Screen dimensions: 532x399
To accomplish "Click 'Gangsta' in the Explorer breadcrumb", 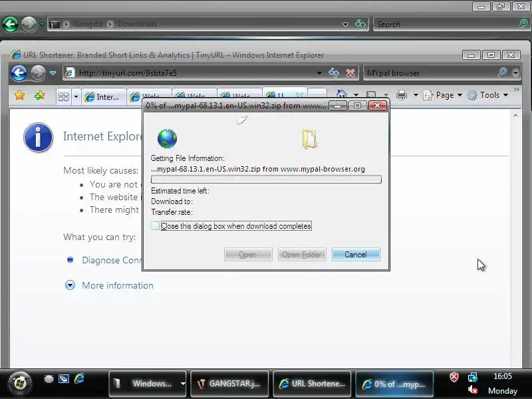I will coord(88,24).
